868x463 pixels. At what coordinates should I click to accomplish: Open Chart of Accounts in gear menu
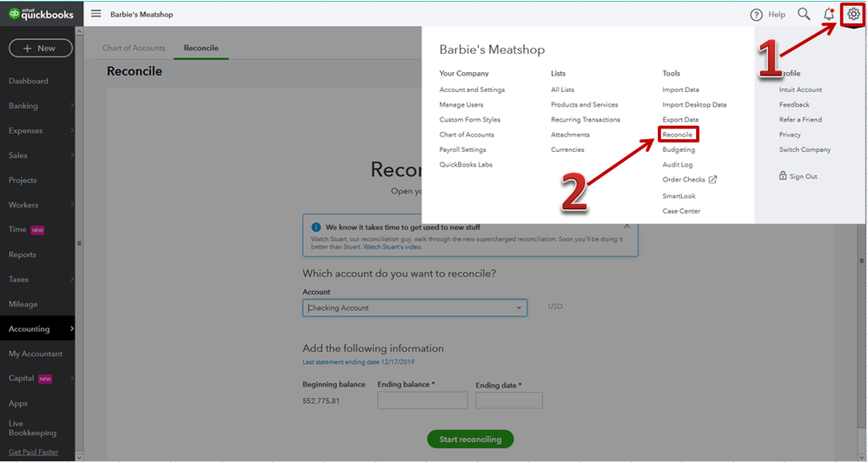467,135
